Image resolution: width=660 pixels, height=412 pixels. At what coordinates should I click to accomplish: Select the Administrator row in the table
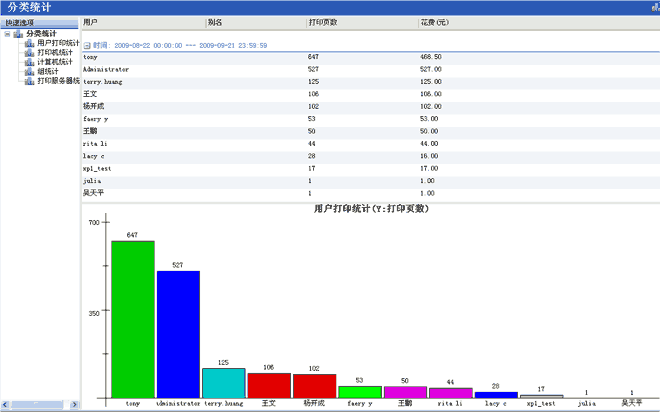pos(370,69)
